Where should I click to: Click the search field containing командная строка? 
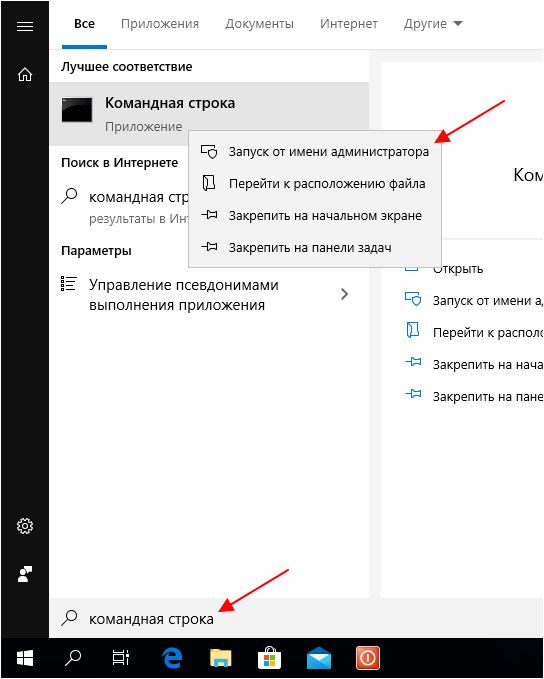tap(296, 618)
